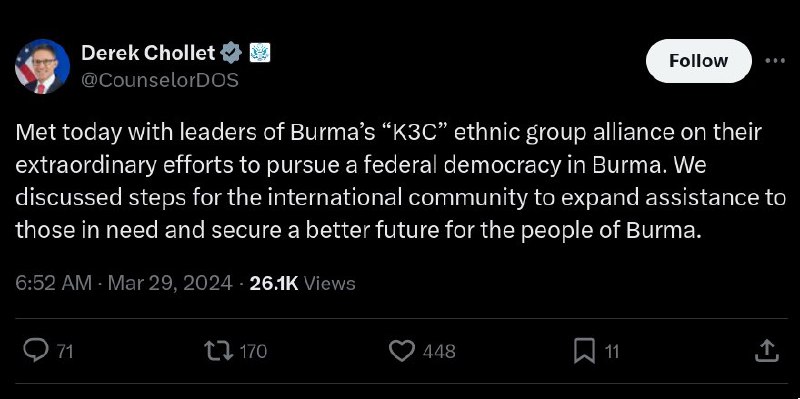Like the tweet with the heart icon
The height and width of the screenshot is (399, 800).
[x=402, y=351]
